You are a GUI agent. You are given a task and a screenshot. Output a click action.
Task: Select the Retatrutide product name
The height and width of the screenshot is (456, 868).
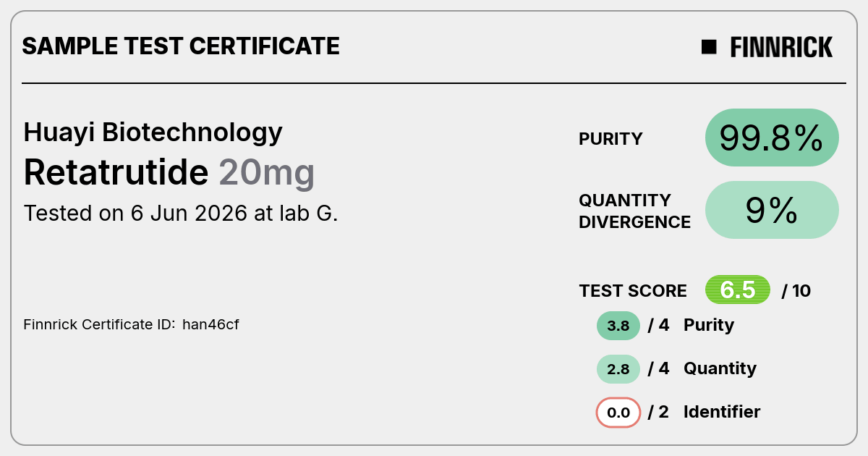pyautogui.click(x=116, y=173)
